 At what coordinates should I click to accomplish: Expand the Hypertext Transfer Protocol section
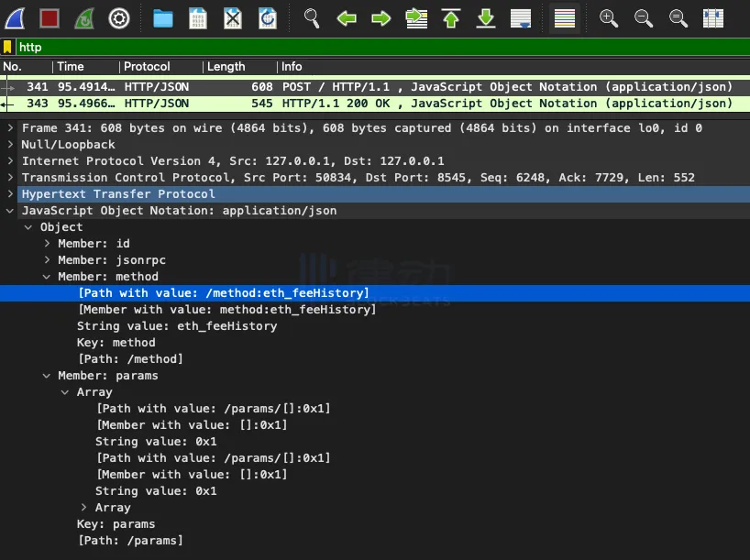10,194
